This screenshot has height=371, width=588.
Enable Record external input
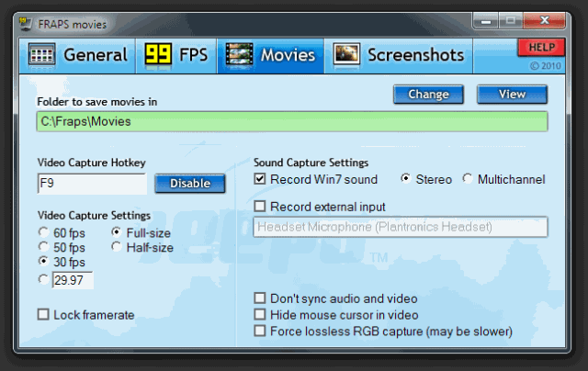(x=259, y=206)
